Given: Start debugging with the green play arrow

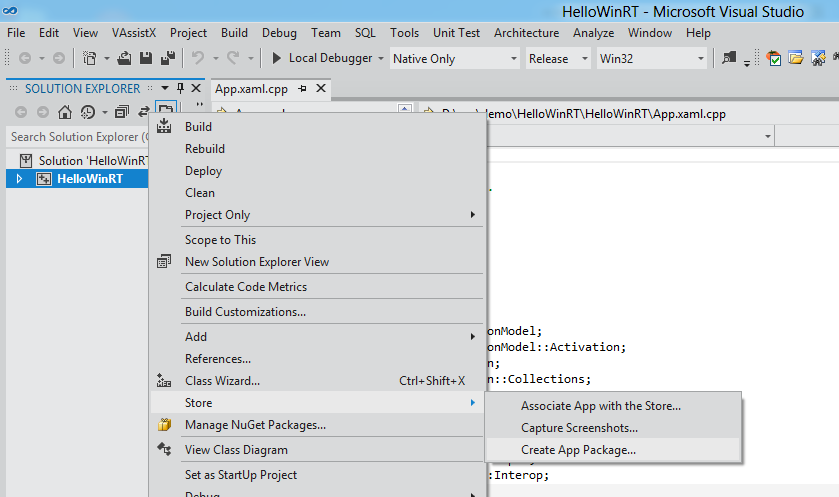Looking at the screenshot, I should point(276,58).
